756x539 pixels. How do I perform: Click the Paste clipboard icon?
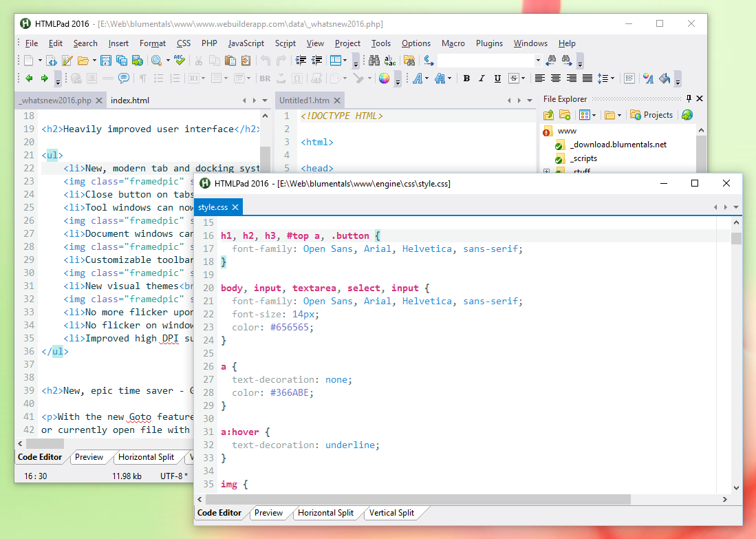pyautogui.click(x=230, y=61)
